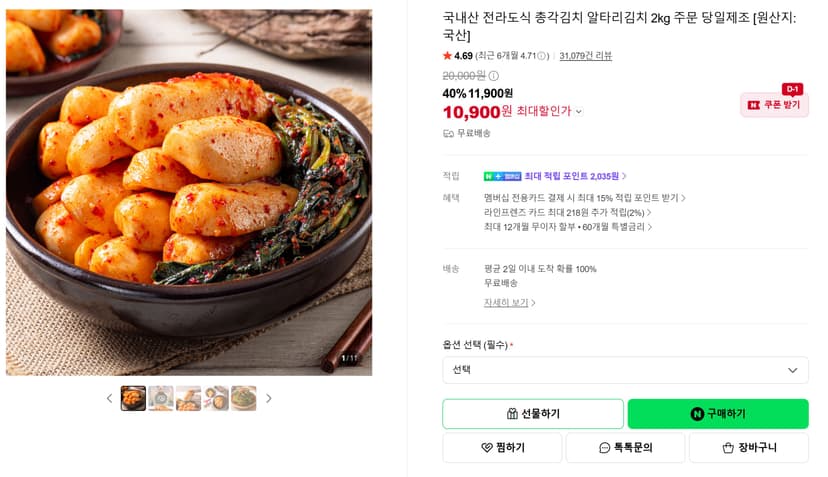Open the 31,079건 리뷰 link
This screenshot has height=477, width=828.
[x=586, y=55]
